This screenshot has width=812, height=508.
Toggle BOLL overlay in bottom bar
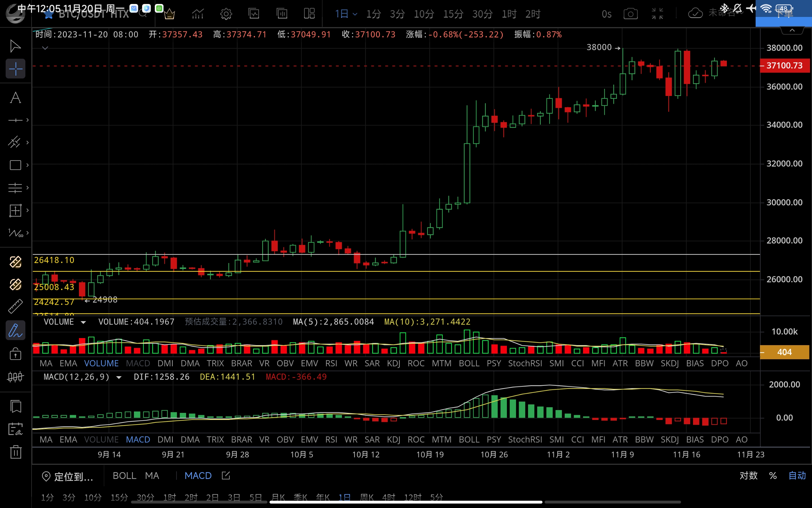pos(125,476)
